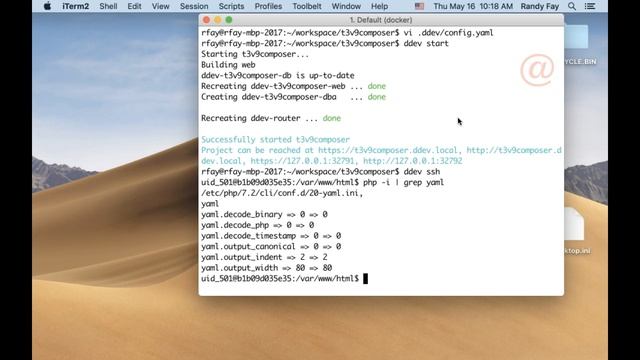
Task: Open the Window menu
Action: (346, 7)
